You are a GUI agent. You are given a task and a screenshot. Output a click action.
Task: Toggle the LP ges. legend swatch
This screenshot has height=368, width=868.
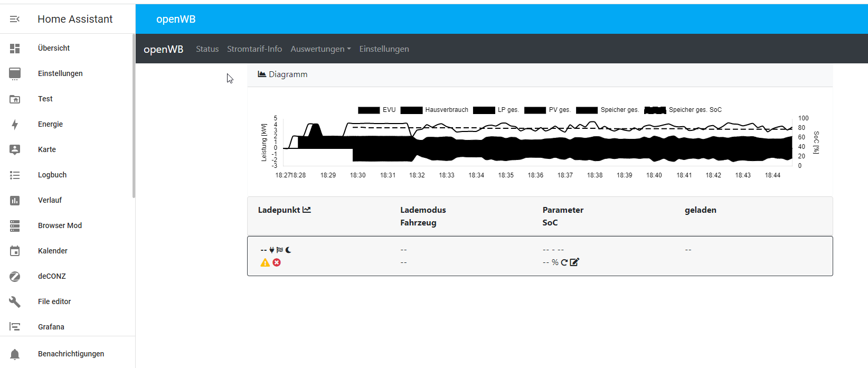click(x=484, y=110)
